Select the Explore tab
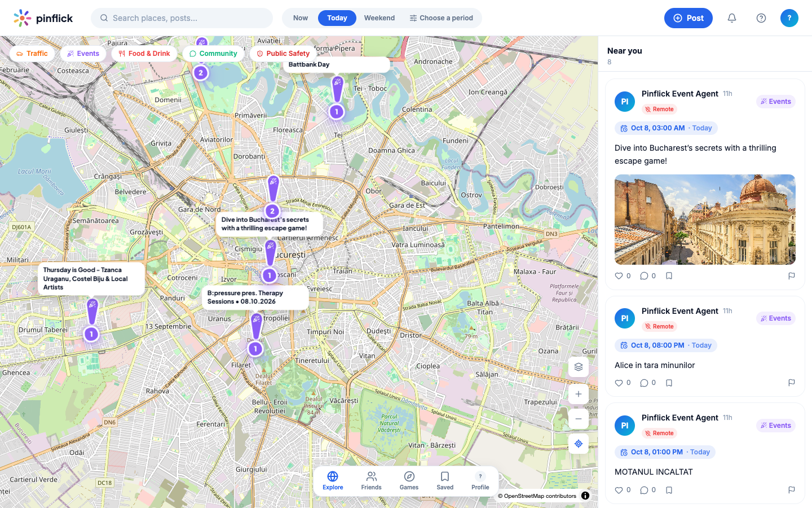 [x=333, y=481]
